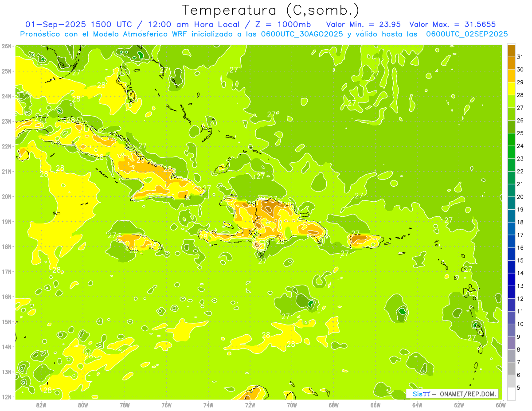Click the color scale label "31"

pyautogui.click(x=520, y=57)
